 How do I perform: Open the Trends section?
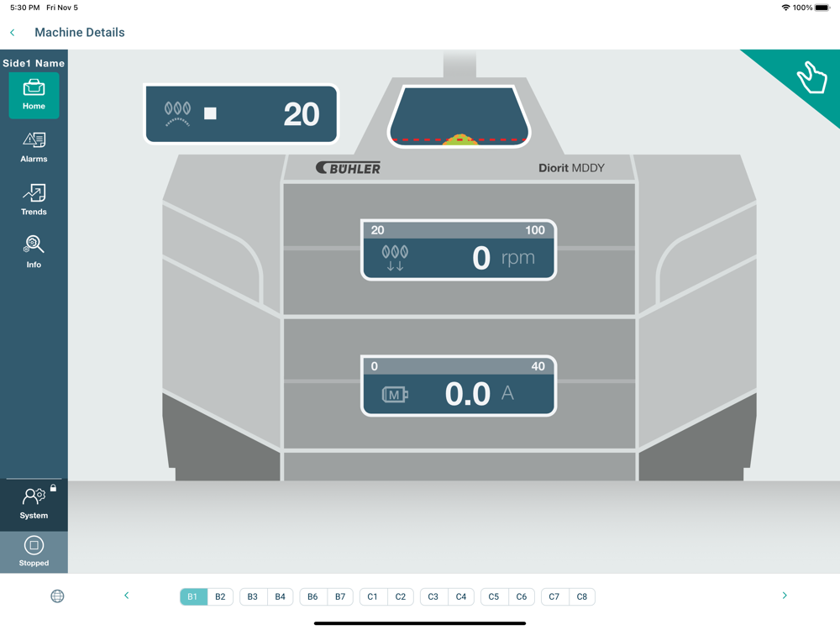coord(34,200)
